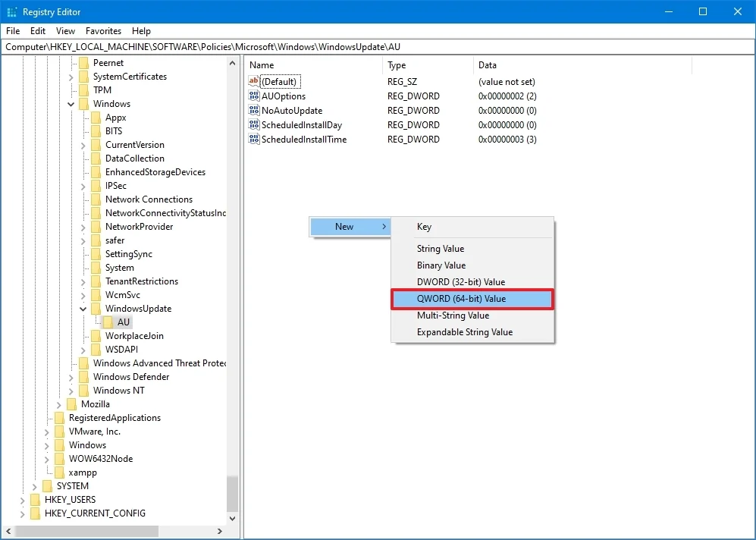Select the Windows Defender folder icon

click(x=84, y=376)
